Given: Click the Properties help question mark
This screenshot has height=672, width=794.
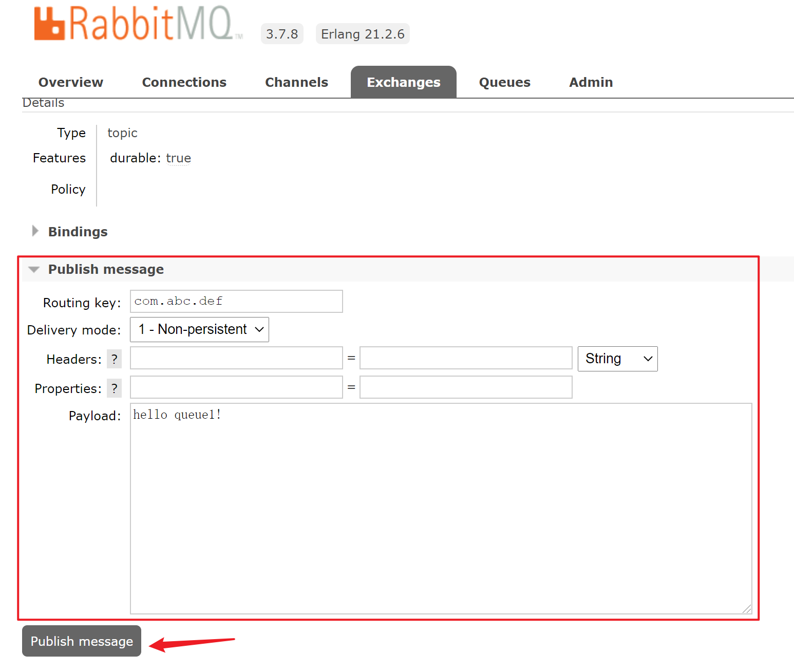Looking at the screenshot, I should click(114, 388).
